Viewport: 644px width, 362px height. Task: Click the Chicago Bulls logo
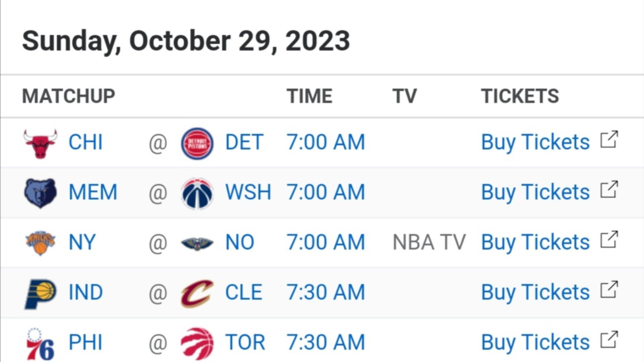tap(40, 143)
